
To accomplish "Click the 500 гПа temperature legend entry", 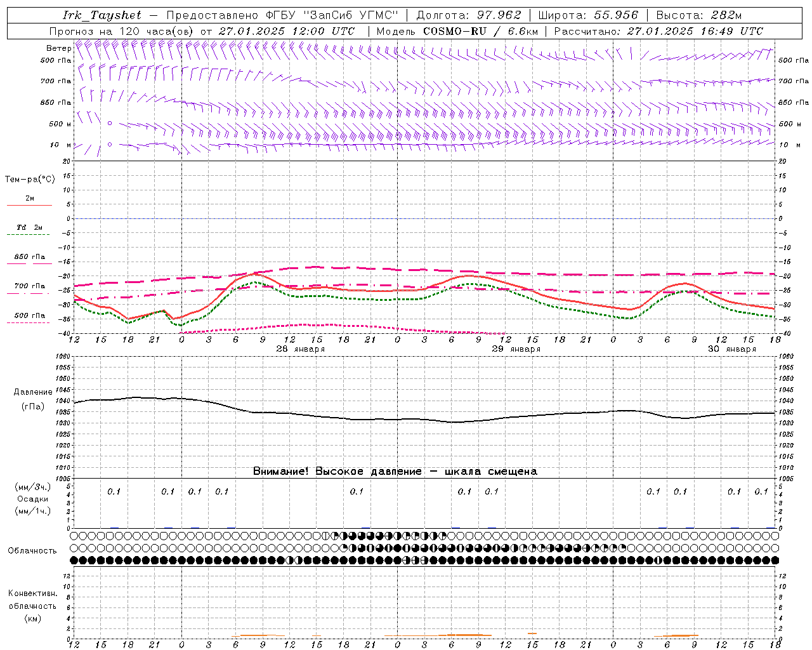I will pos(29,318).
